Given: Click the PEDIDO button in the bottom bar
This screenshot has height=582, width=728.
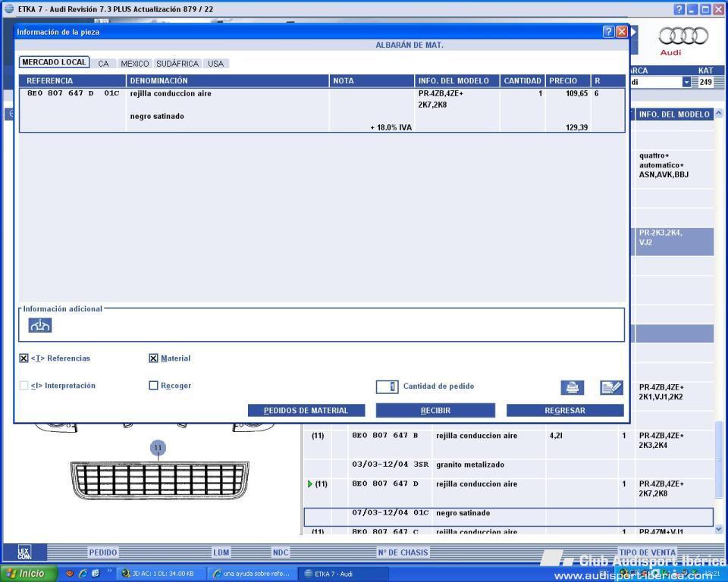Looking at the screenshot, I should click(x=103, y=552).
